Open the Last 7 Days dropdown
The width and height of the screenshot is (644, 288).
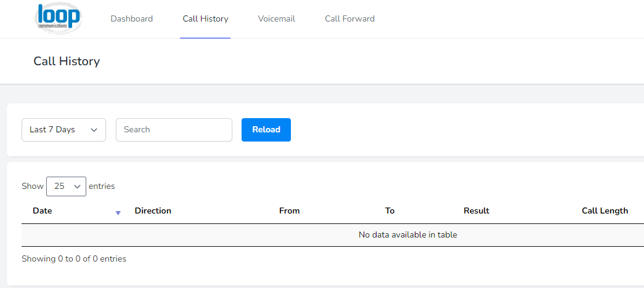pos(63,130)
